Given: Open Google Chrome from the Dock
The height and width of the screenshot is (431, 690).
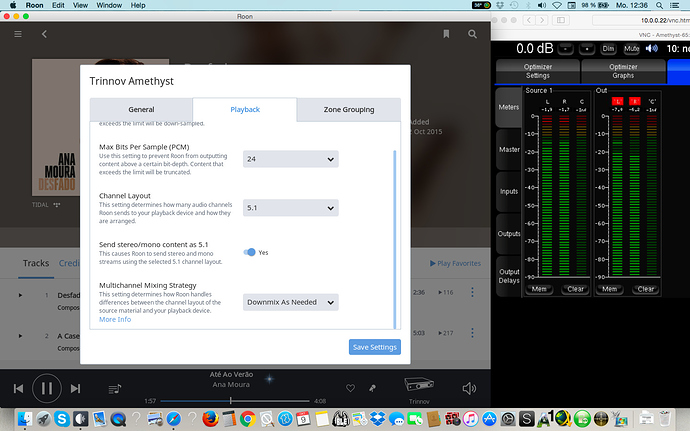Looking at the screenshot, I should [x=248, y=419].
